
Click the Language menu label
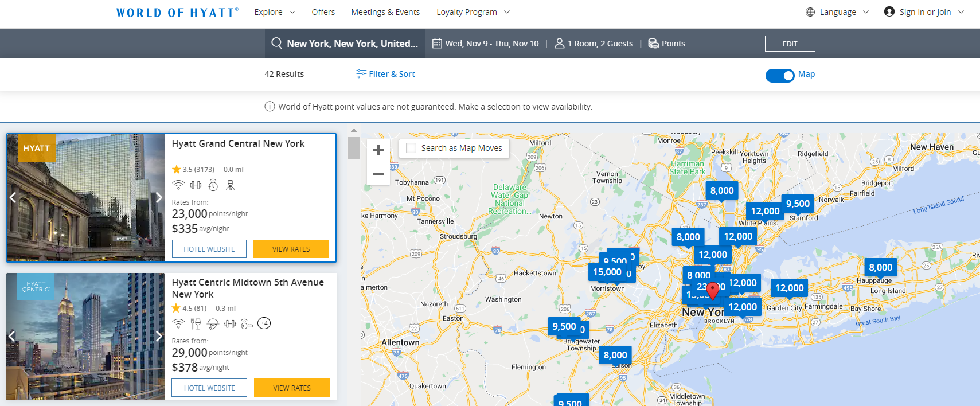tap(838, 12)
